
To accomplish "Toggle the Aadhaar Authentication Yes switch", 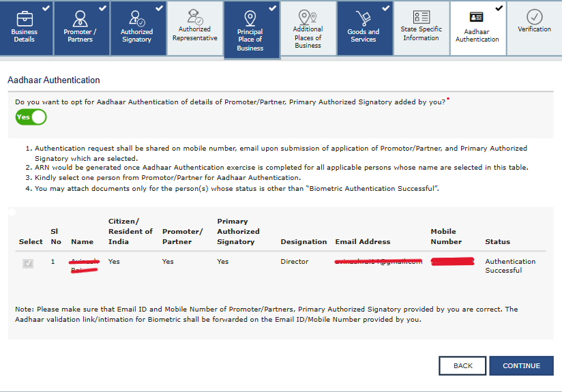I will (31, 117).
